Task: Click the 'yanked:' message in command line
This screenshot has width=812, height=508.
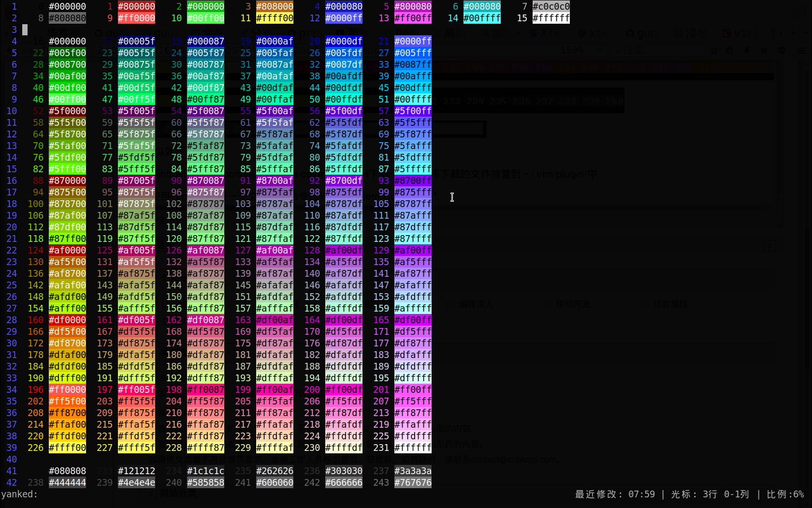Action: 19,494
